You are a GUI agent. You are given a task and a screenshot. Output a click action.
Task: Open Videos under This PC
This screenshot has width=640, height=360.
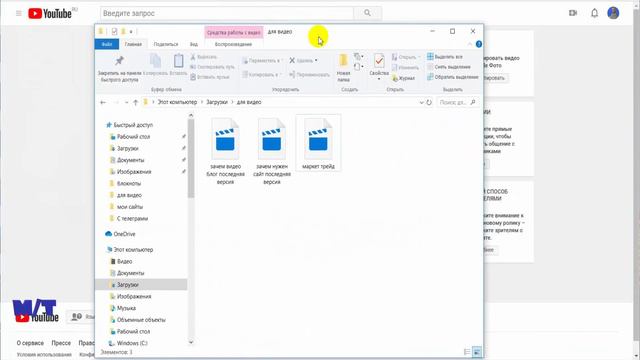121,261
